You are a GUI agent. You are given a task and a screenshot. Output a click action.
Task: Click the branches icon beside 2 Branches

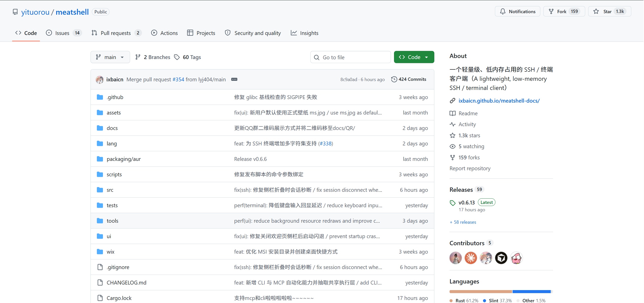point(138,57)
